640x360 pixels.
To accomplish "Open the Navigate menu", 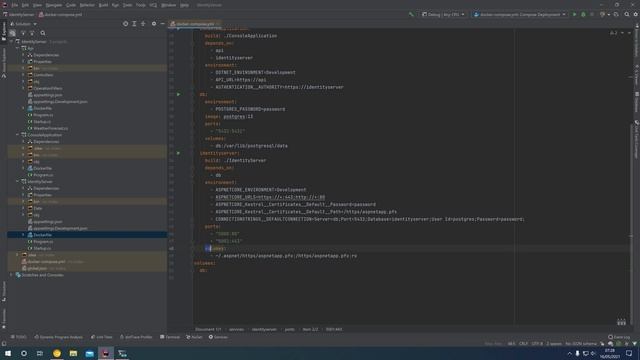I will pos(54,5).
